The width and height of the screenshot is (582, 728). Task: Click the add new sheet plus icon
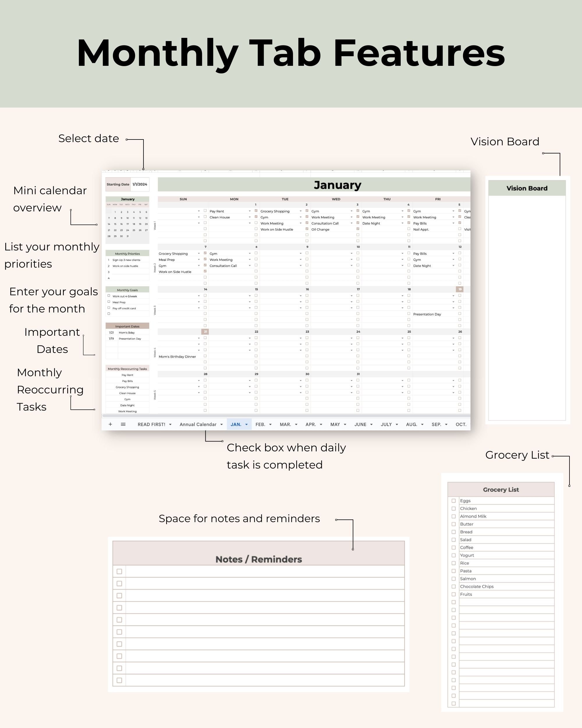[x=111, y=425]
